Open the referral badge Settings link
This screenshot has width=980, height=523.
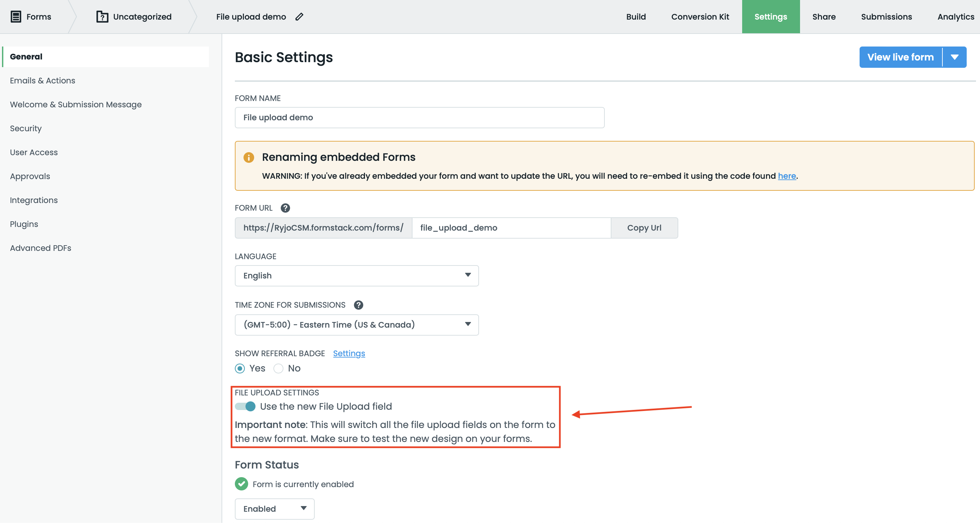349,354
